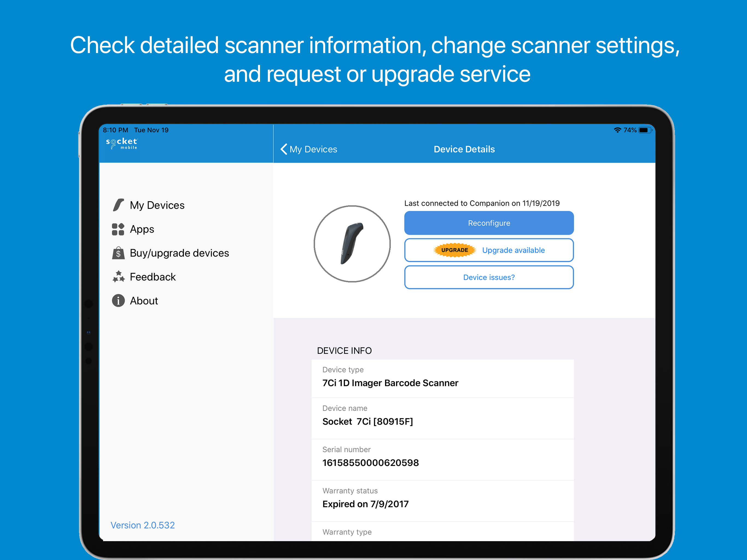Viewport: 747px width, 560px height.
Task: Select My Devices in the navigation bar
Action: [313, 149]
